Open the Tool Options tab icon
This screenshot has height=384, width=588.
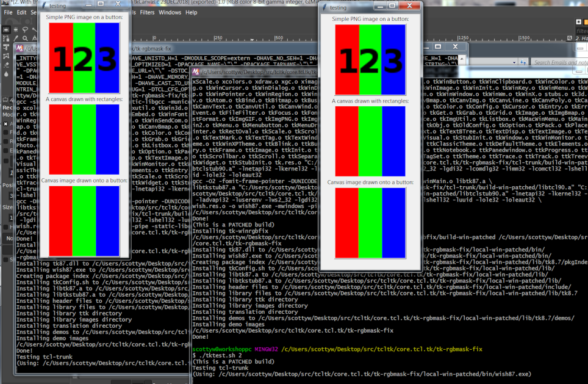coord(5,100)
